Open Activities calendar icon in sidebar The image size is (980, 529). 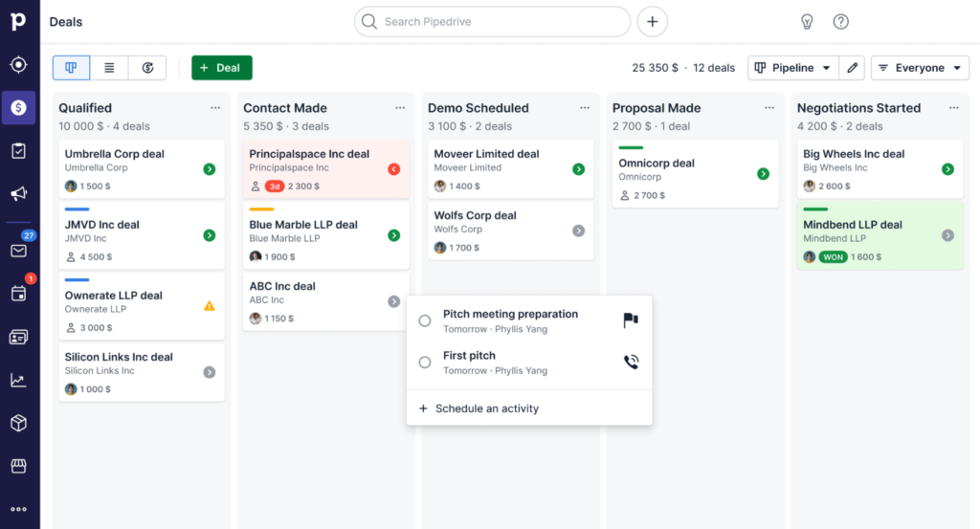pos(19,293)
